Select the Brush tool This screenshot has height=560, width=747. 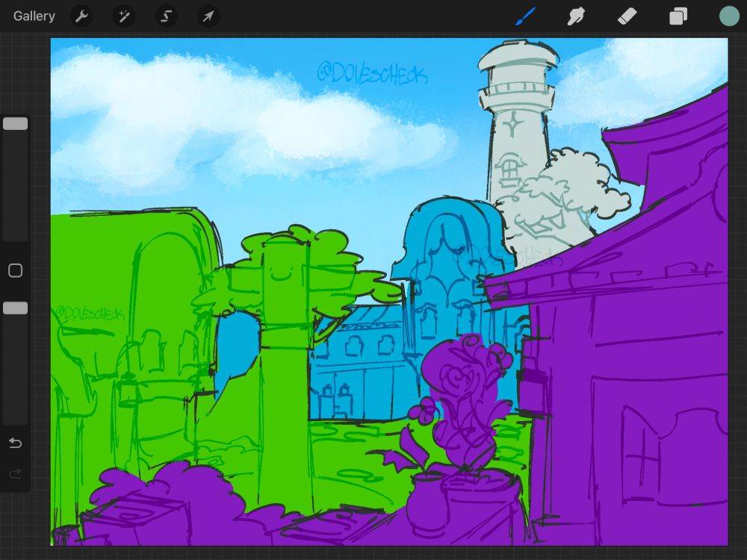pos(525,16)
